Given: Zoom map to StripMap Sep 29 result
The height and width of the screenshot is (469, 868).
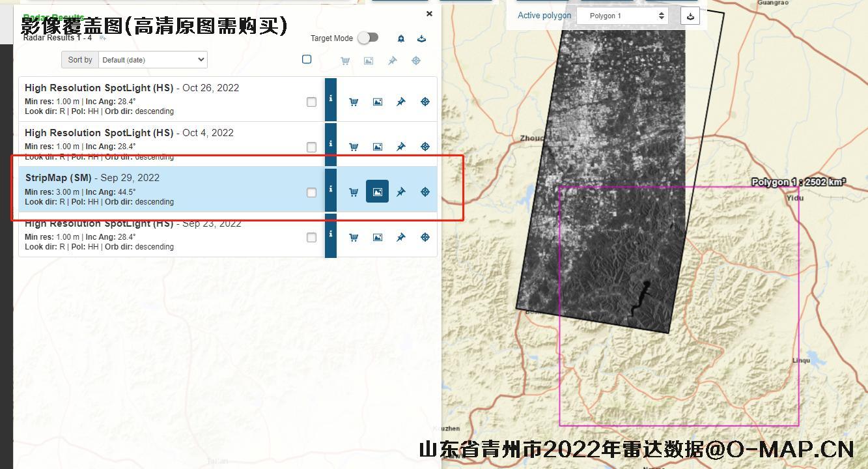Looking at the screenshot, I should [x=425, y=192].
